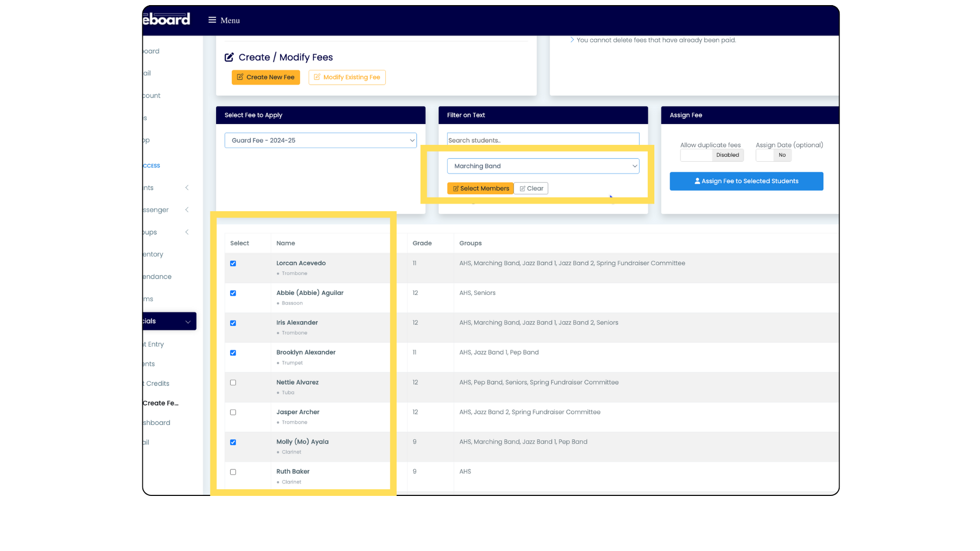980x551 pixels.
Task: Click the hamburger Menu icon
Action: (212, 20)
